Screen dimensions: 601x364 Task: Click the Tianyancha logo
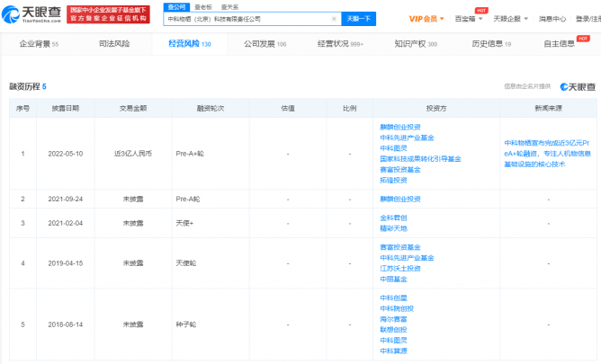31,14
